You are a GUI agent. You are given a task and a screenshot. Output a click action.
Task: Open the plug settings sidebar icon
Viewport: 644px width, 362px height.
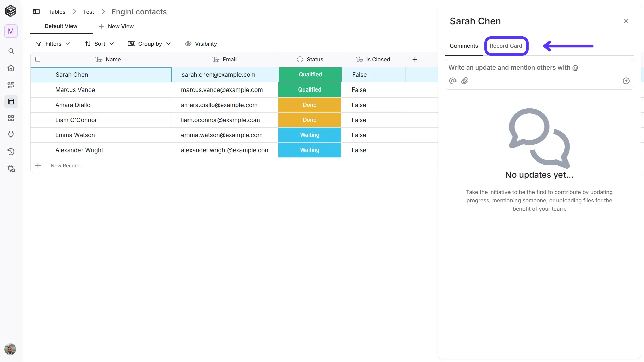[x=11, y=168]
